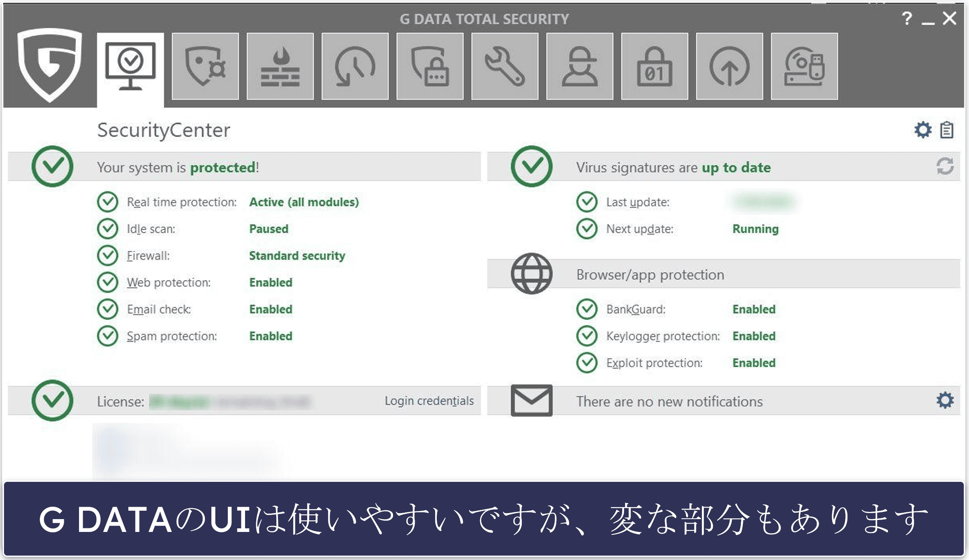
Task: Click 'Enabled' next to Email check
Action: (x=271, y=309)
